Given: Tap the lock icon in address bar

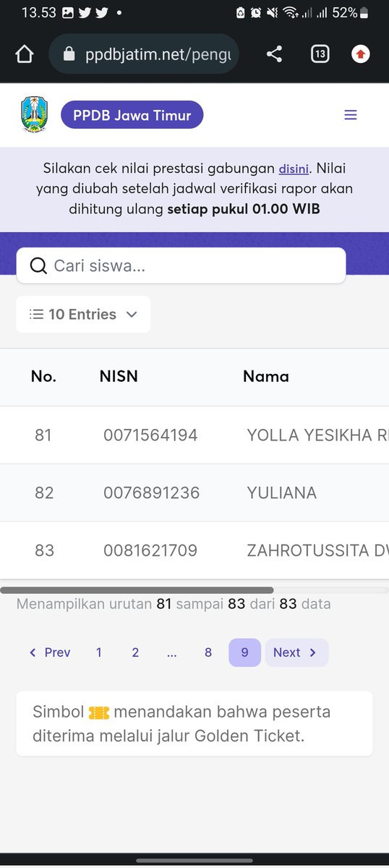Looking at the screenshot, I should point(69,54).
